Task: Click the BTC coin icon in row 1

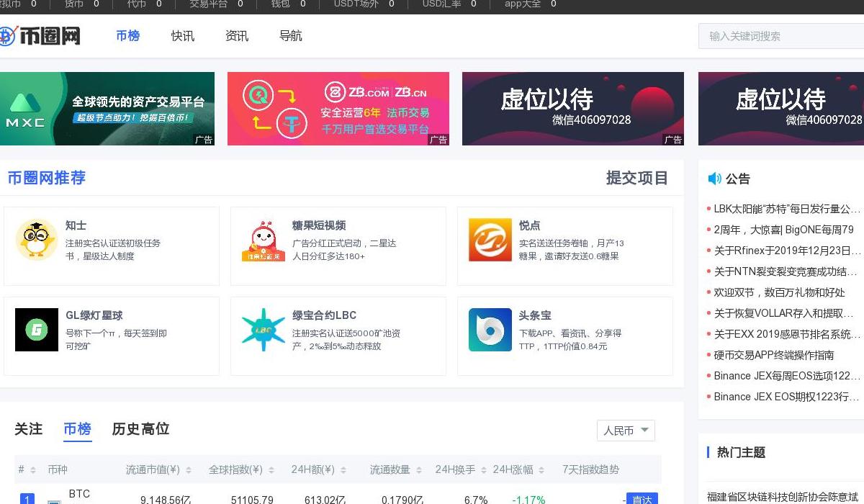Action: pos(54,502)
